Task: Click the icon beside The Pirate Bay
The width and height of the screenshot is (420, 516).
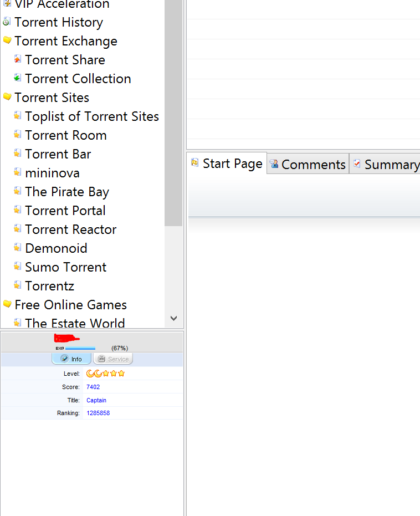Action: pyautogui.click(x=18, y=191)
